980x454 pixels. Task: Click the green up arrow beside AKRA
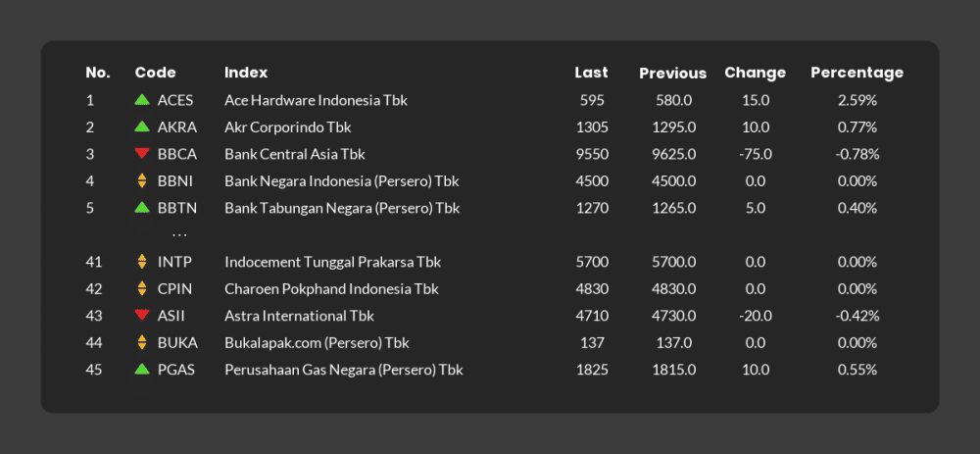[x=142, y=126]
